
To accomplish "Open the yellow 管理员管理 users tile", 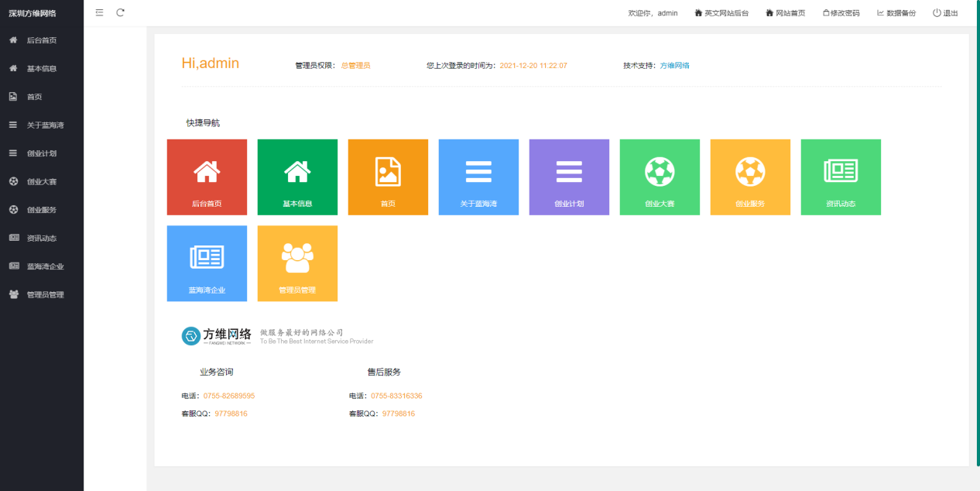I will click(x=297, y=263).
